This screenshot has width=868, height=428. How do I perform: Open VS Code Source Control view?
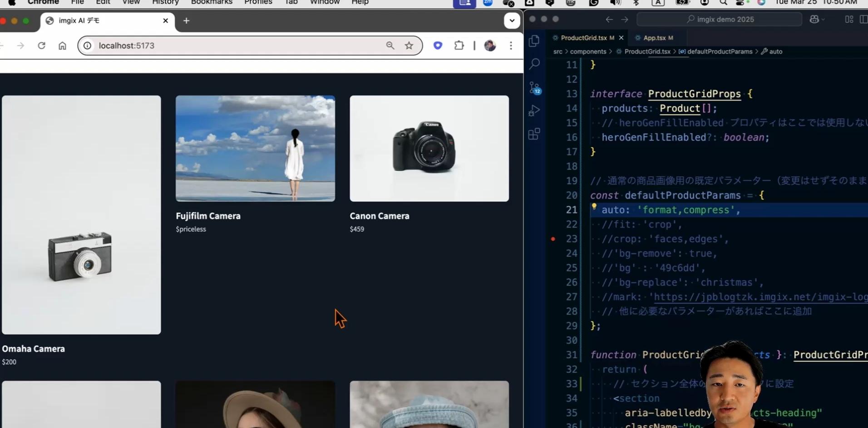click(x=534, y=87)
